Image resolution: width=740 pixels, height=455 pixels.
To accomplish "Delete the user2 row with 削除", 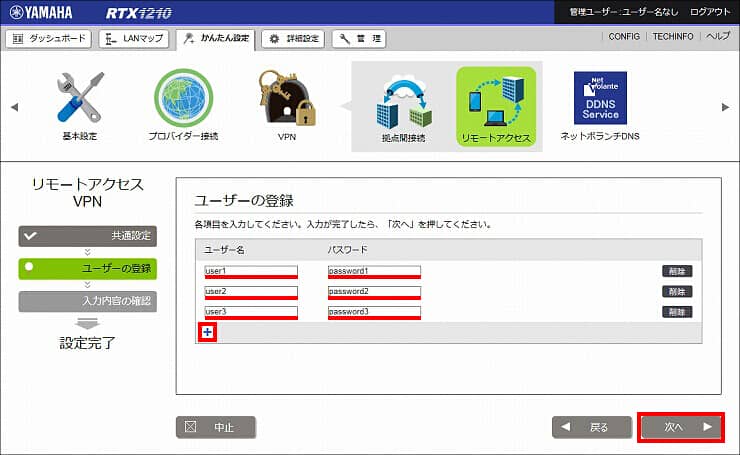I will tap(677, 292).
